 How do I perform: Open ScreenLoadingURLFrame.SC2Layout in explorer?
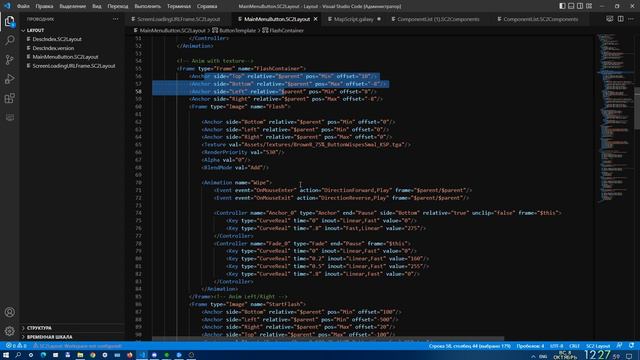tap(74, 66)
